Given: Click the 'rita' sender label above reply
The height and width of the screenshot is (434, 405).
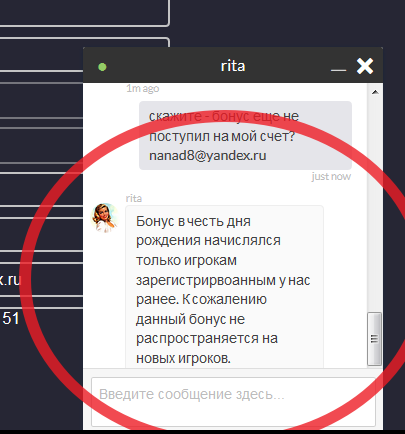Looking at the screenshot, I should [134, 198].
